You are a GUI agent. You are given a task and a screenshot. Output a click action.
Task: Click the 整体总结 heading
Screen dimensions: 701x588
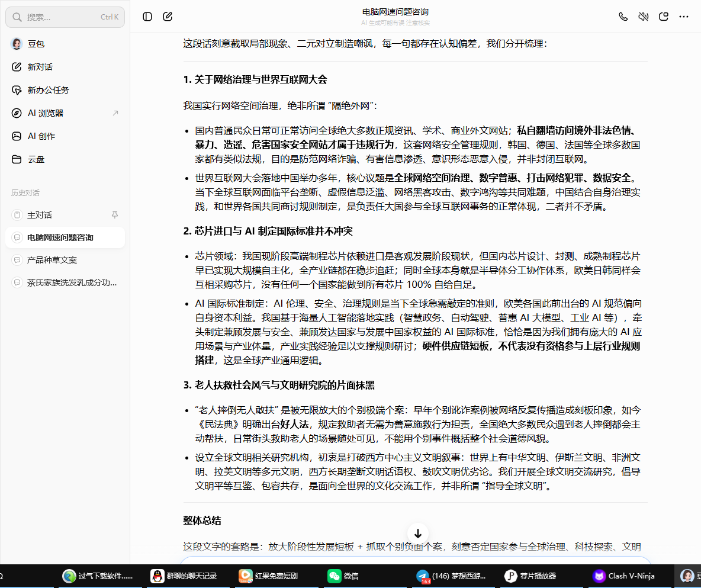[x=202, y=520]
